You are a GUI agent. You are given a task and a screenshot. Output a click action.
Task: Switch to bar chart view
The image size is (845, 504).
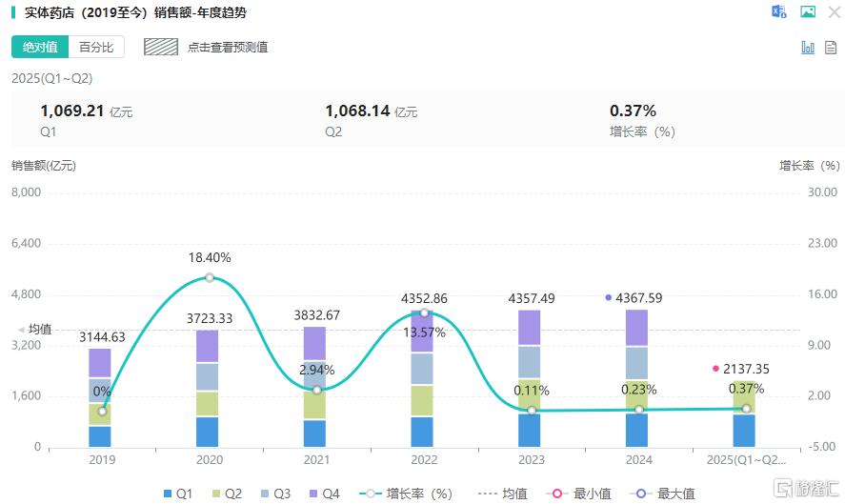(808, 48)
